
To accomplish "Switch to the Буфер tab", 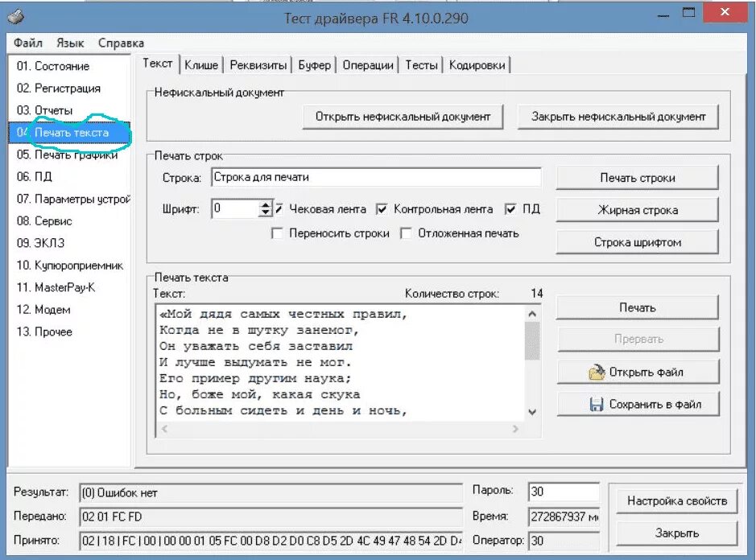I will click(314, 65).
